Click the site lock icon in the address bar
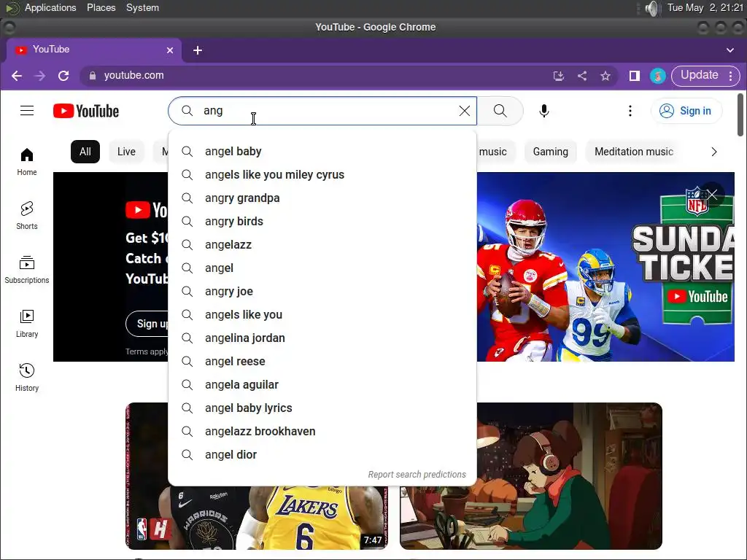Viewport: 747px width, 560px height. 93,76
